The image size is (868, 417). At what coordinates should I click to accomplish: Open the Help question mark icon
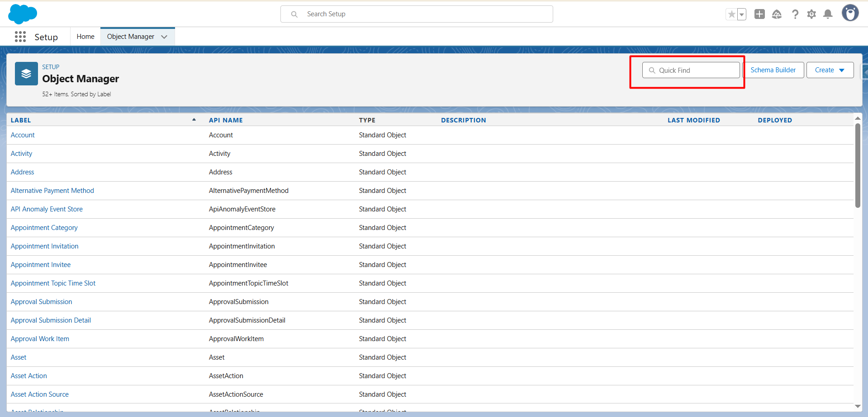pos(795,14)
